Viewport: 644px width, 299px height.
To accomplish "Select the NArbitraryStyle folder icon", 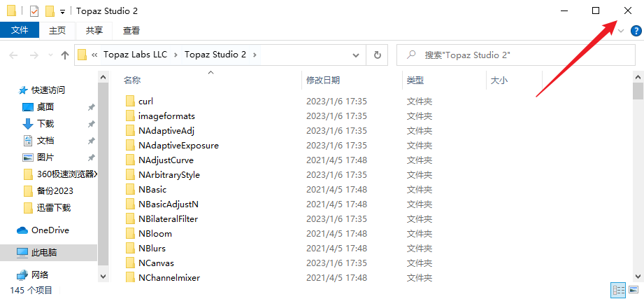I will [130, 175].
